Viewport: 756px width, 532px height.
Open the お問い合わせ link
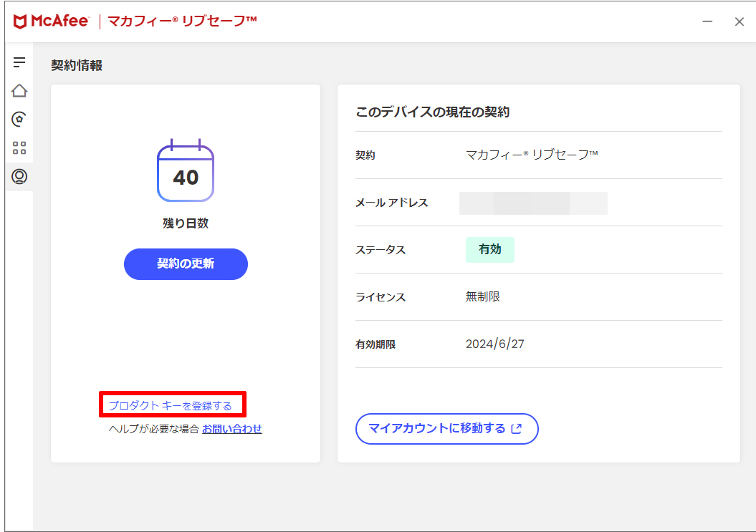click(x=232, y=429)
